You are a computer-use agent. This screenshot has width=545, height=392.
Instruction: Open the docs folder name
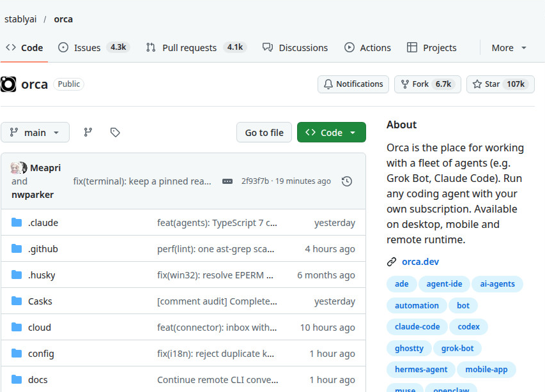[x=38, y=380]
